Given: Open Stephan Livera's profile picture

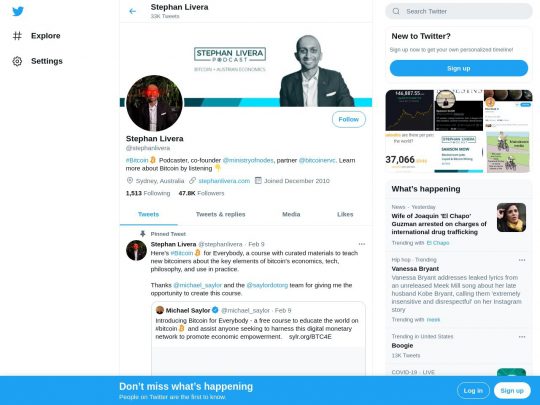Looking at the screenshot, I should point(154,103).
